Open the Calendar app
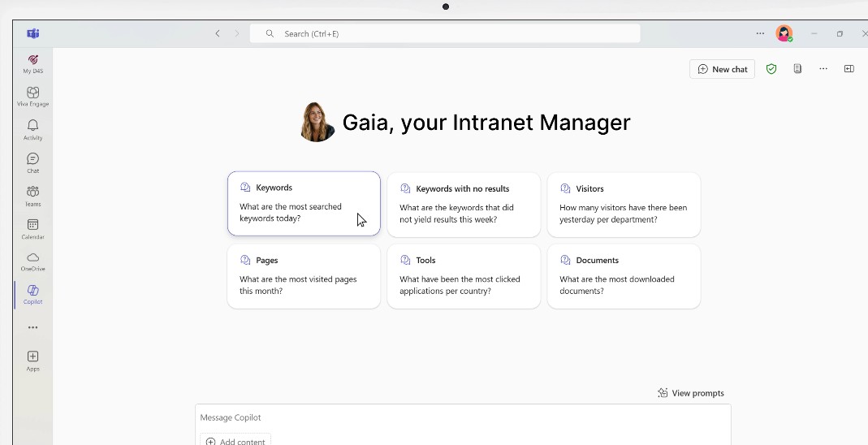Screen dimensions: 868x445 (x=32, y=228)
